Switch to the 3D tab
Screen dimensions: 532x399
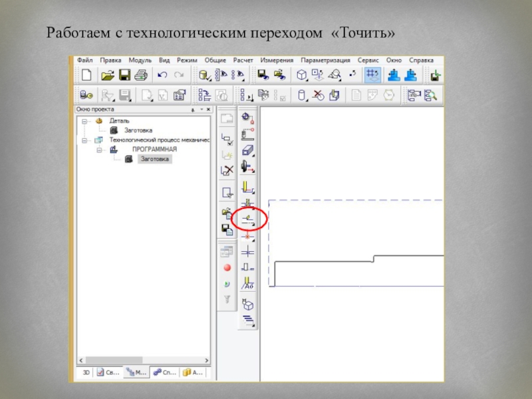(x=84, y=373)
